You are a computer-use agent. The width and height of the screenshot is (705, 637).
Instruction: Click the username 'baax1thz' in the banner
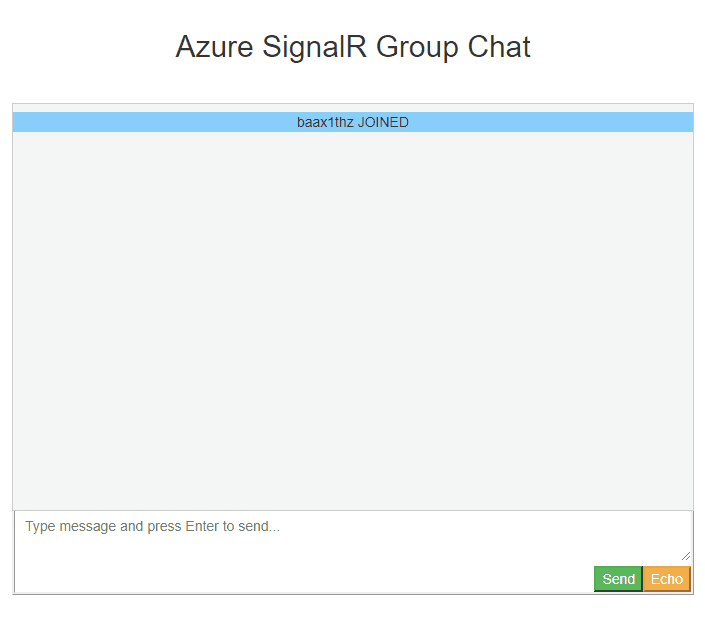(325, 122)
